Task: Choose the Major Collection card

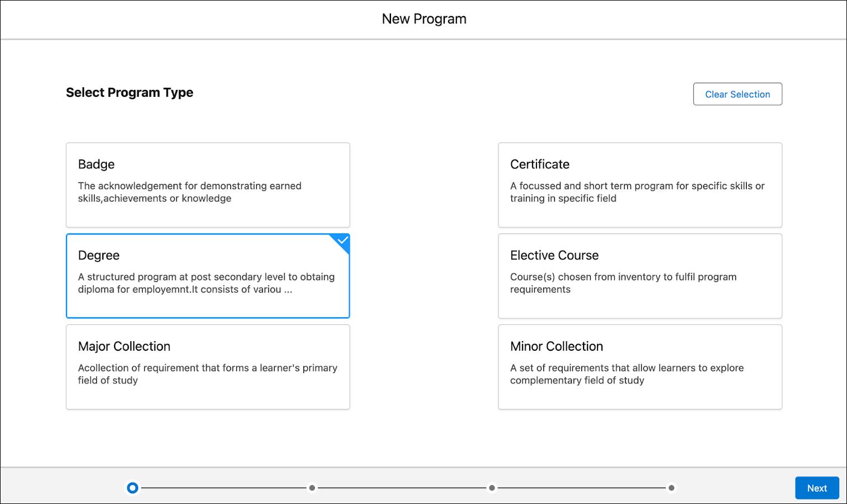Action: pyautogui.click(x=208, y=367)
